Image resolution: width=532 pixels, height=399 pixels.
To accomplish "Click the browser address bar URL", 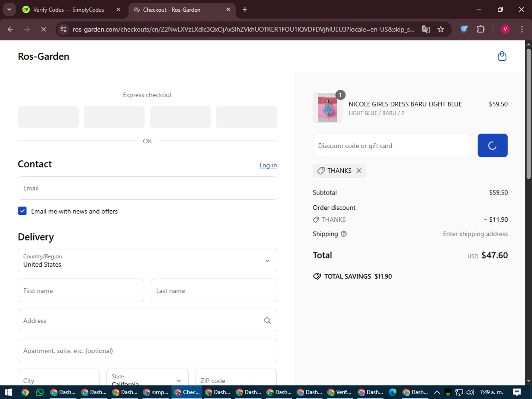I will pos(243,29).
